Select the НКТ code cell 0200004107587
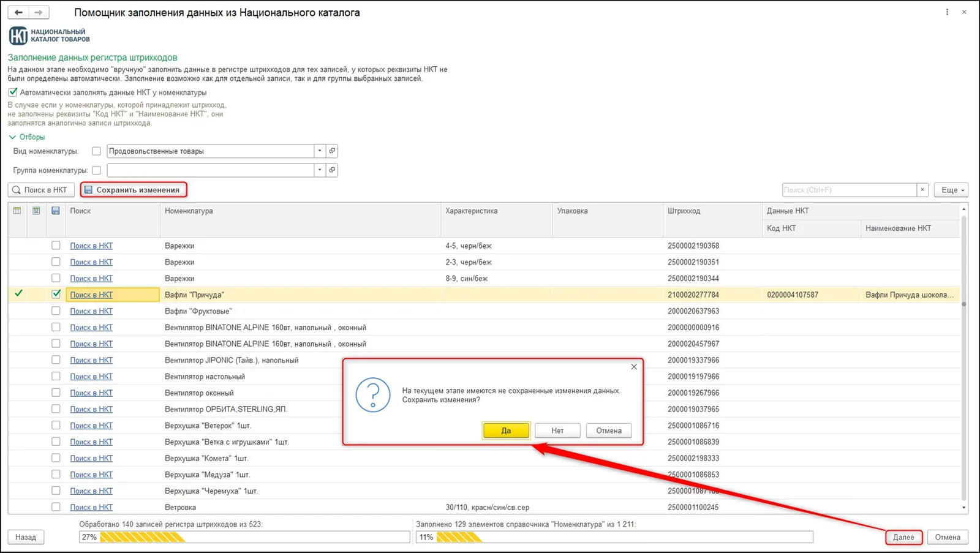980x553 pixels. pyautogui.click(x=812, y=295)
